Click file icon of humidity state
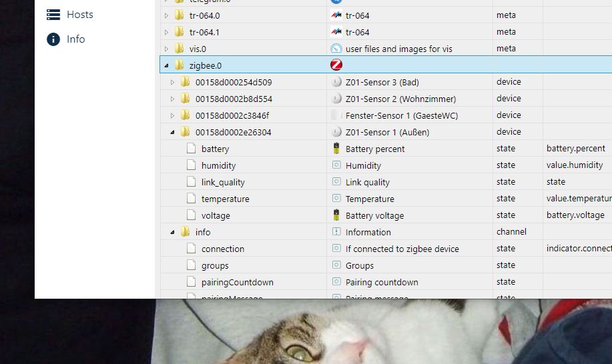This screenshot has height=364, width=612. [x=192, y=165]
